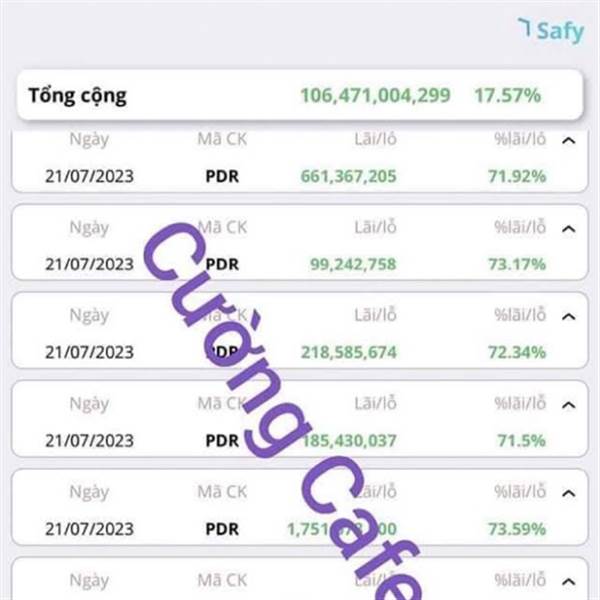Click the 72.34% percentage value
Screen dimensions: 600x600
point(519,352)
